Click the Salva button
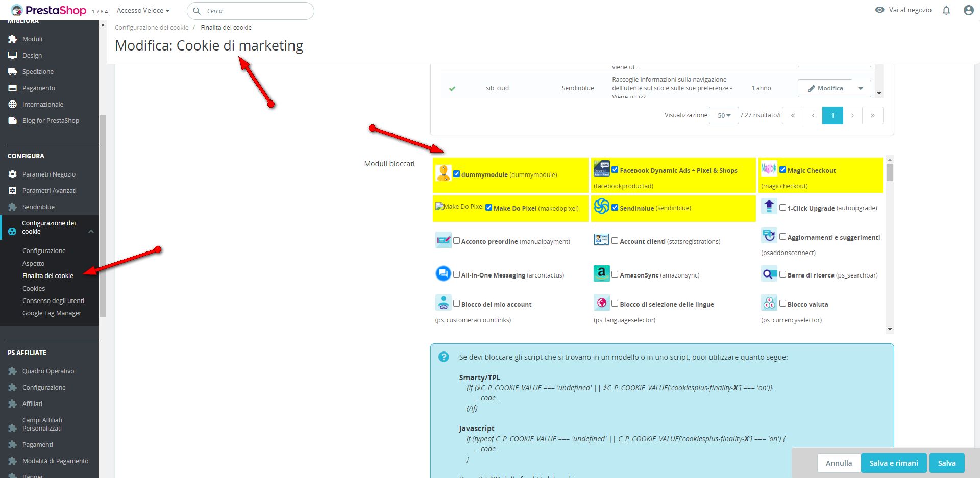This screenshot has width=980, height=478. [947, 463]
